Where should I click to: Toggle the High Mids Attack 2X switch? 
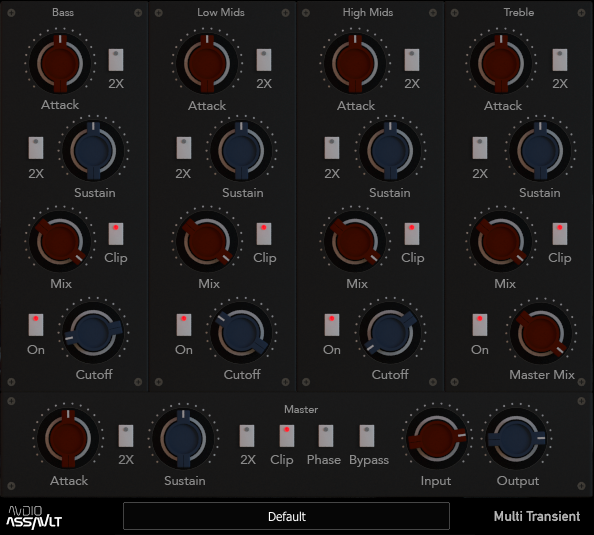[x=412, y=60]
